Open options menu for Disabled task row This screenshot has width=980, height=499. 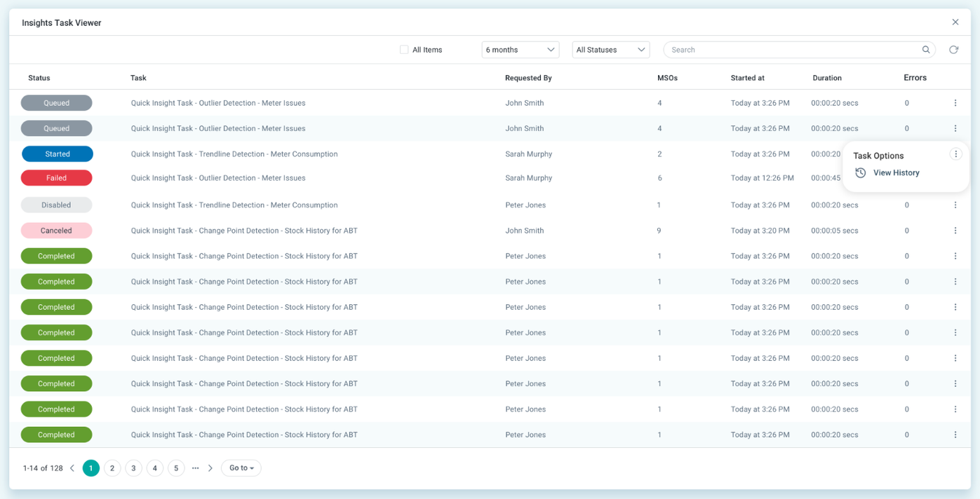pyautogui.click(x=955, y=205)
